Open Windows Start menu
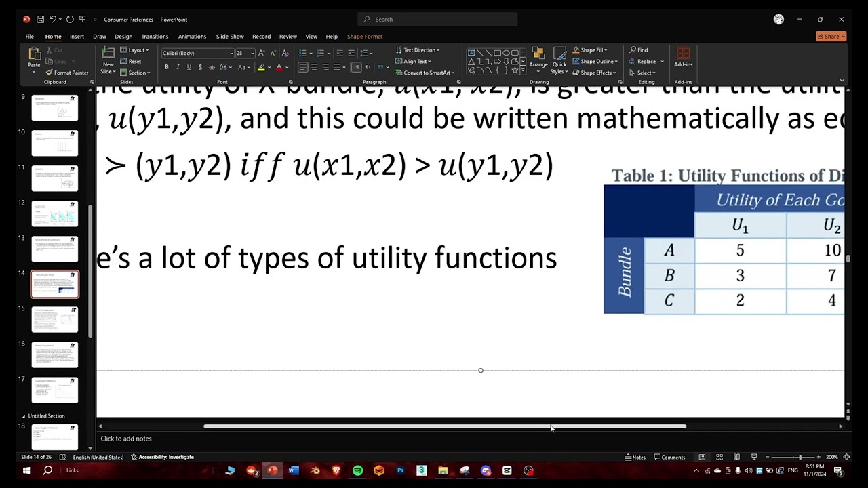 [26, 470]
